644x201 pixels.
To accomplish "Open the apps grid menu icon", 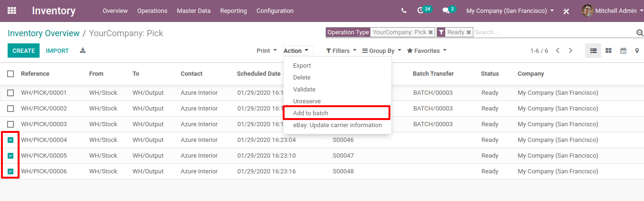I will tap(12, 10).
